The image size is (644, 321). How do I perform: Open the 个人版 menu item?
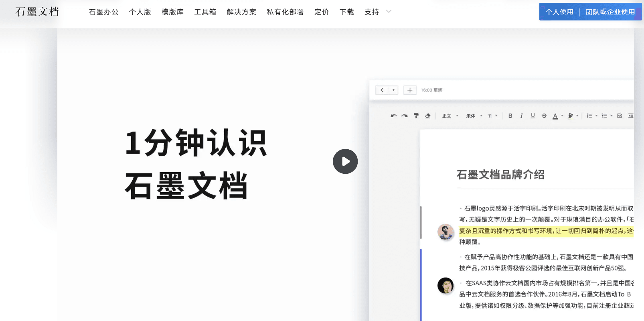pyautogui.click(x=140, y=12)
